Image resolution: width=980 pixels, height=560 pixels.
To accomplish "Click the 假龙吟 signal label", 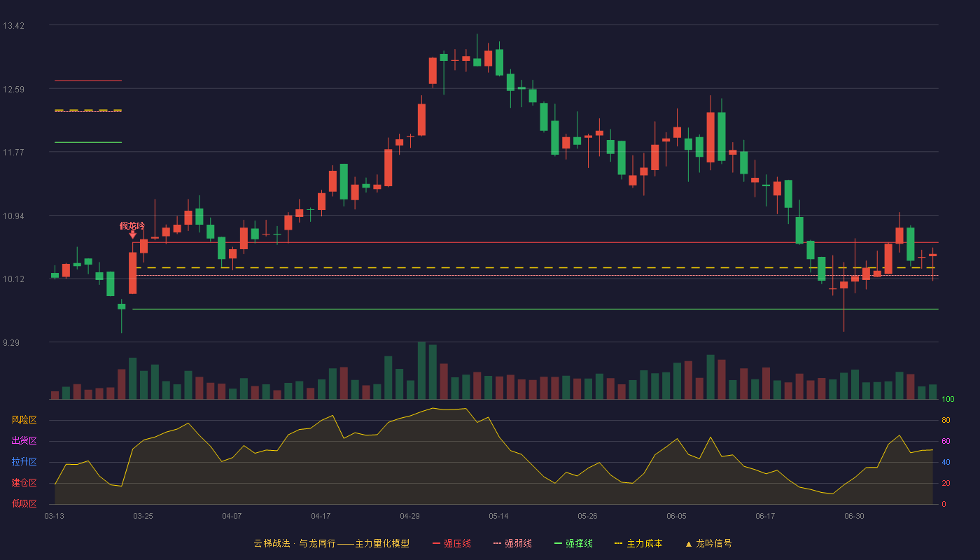I will click(132, 225).
